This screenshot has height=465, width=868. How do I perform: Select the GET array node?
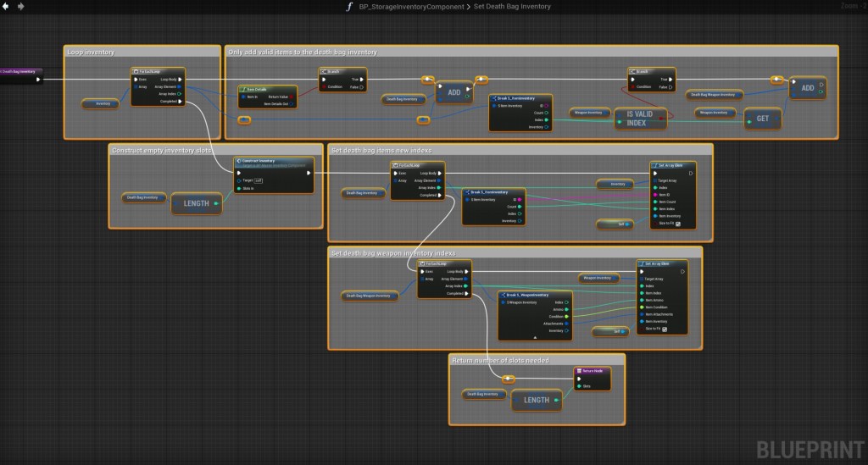tap(762, 119)
